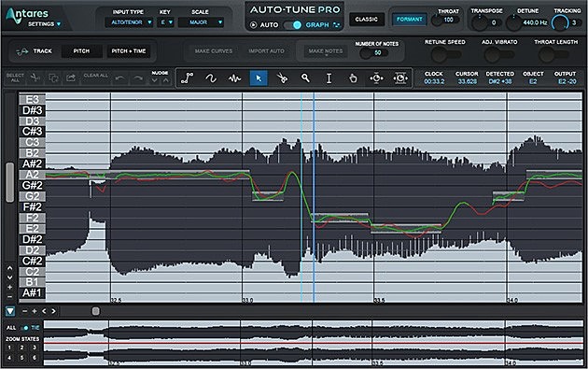
Task: Open the Key dropdown
Action: click(x=166, y=22)
